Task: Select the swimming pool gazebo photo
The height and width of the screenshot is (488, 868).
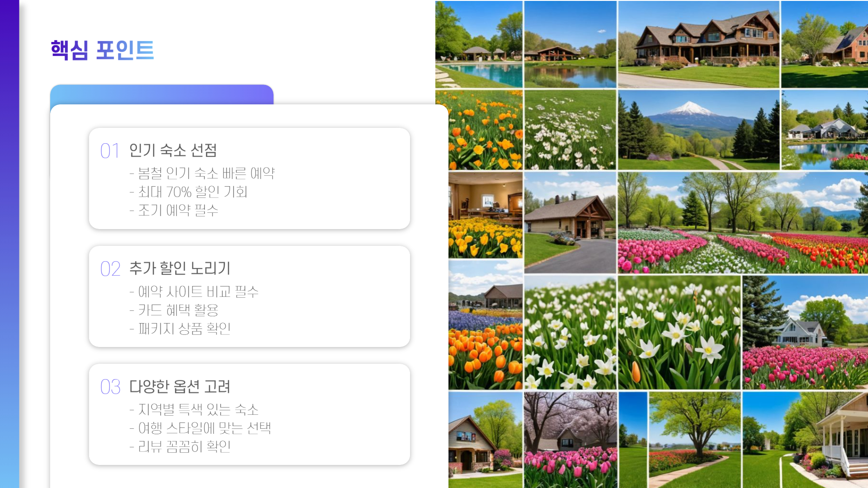Action: tap(479, 44)
